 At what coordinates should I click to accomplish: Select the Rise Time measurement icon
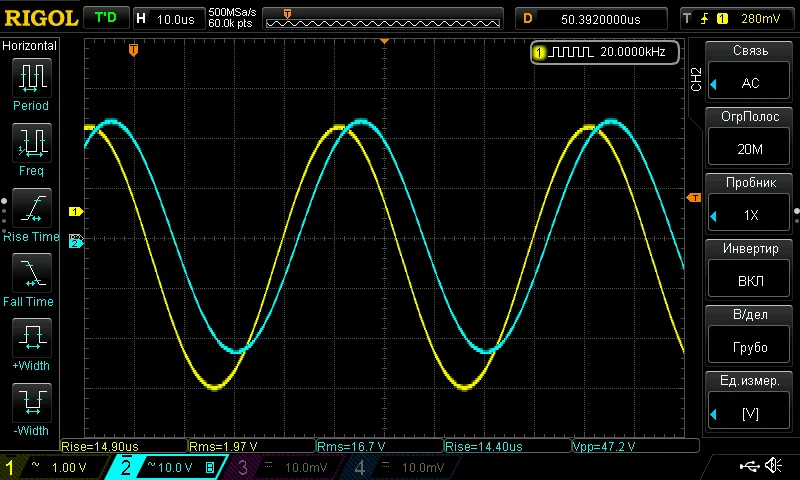point(32,208)
